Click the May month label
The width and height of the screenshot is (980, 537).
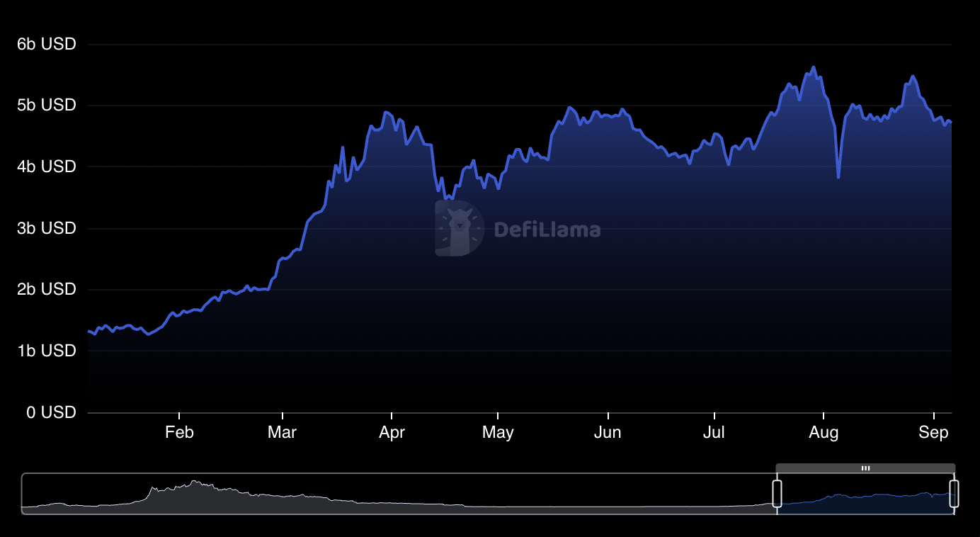(498, 433)
